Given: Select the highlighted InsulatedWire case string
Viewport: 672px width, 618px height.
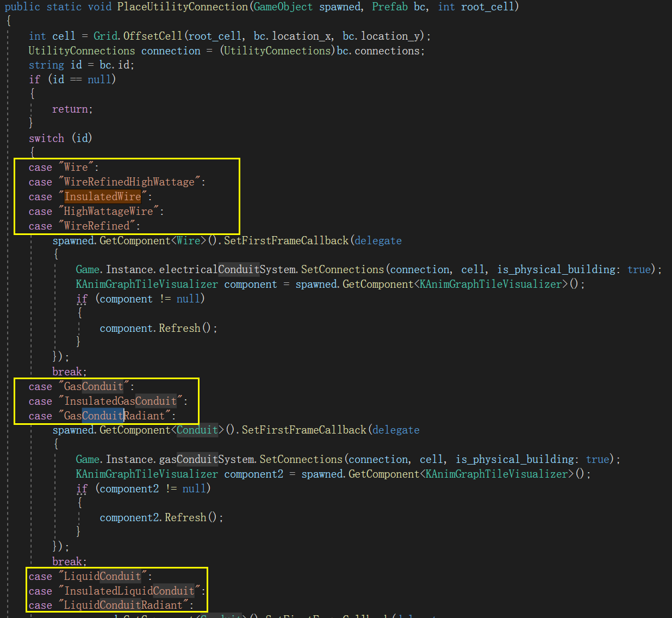Looking at the screenshot, I should point(103,197).
